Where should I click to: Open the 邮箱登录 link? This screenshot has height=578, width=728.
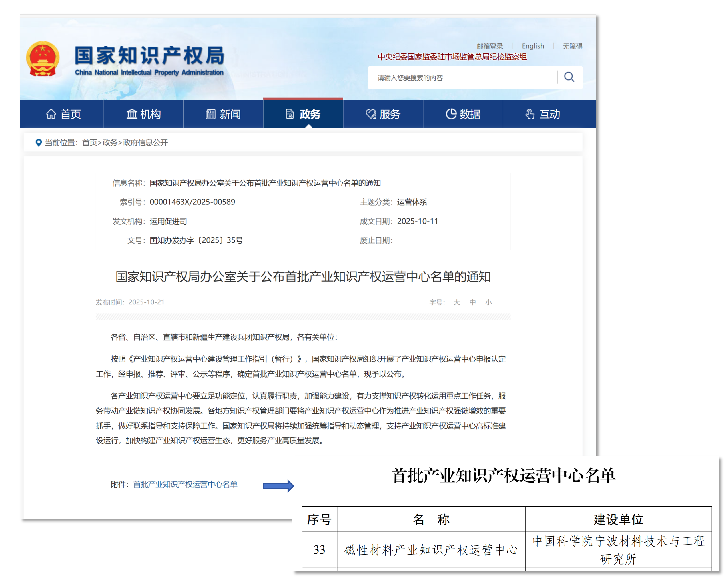(x=490, y=46)
